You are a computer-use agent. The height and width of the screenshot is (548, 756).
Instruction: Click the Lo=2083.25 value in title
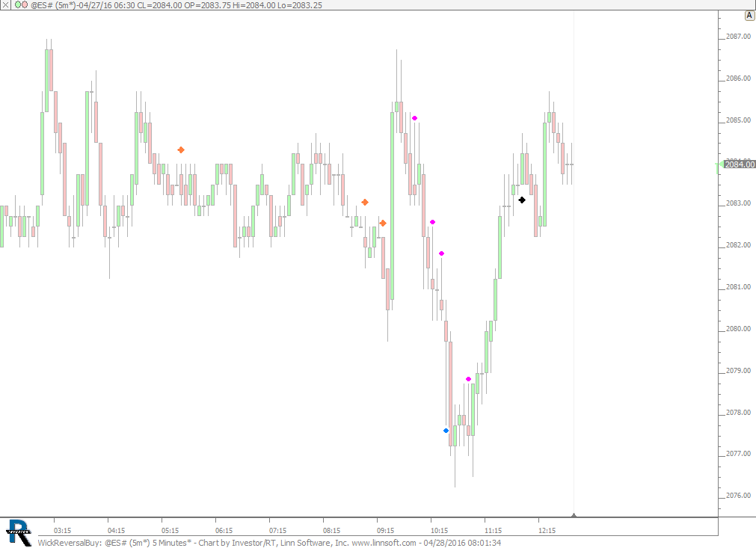[300, 5]
